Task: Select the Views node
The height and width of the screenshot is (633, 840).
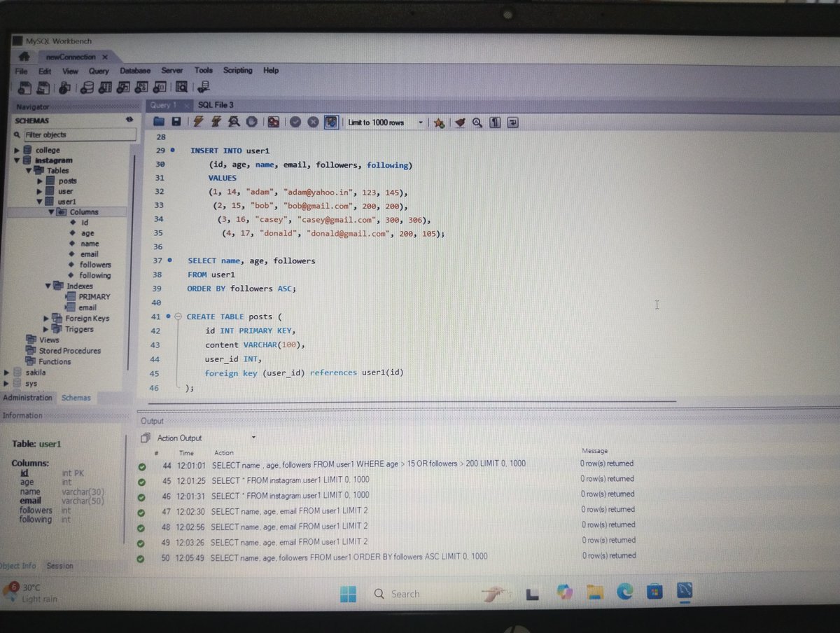Action: pyautogui.click(x=49, y=340)
